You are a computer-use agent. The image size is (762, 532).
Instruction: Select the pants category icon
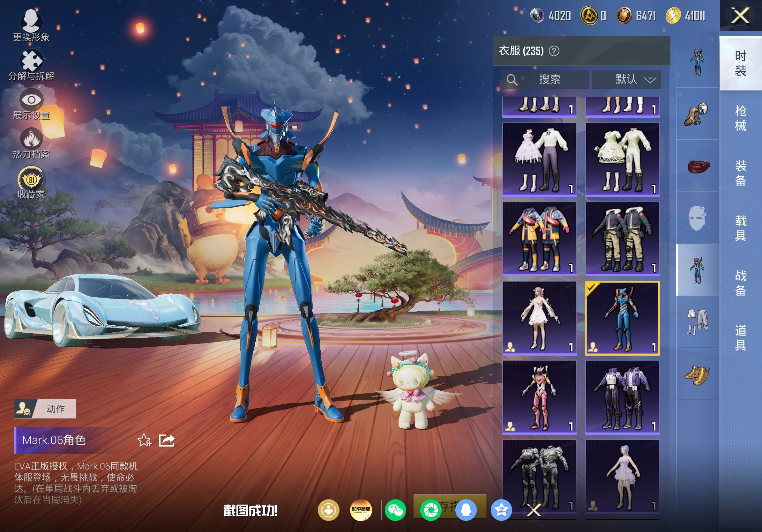click(x=697, y=322)
